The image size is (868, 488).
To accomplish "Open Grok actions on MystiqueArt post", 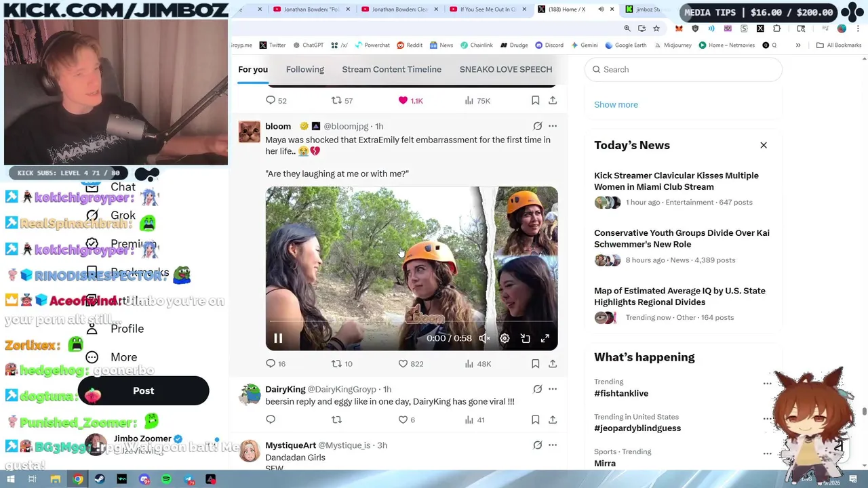I will tap(537, 445).
